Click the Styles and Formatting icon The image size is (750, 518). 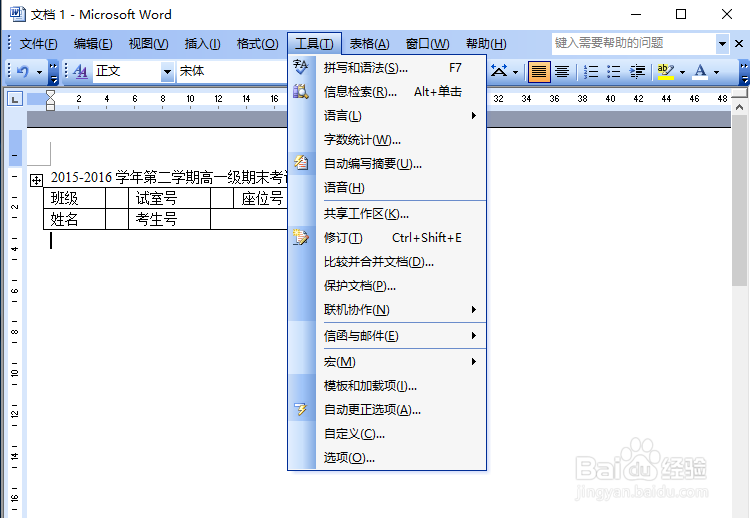(x=80, y=72)
